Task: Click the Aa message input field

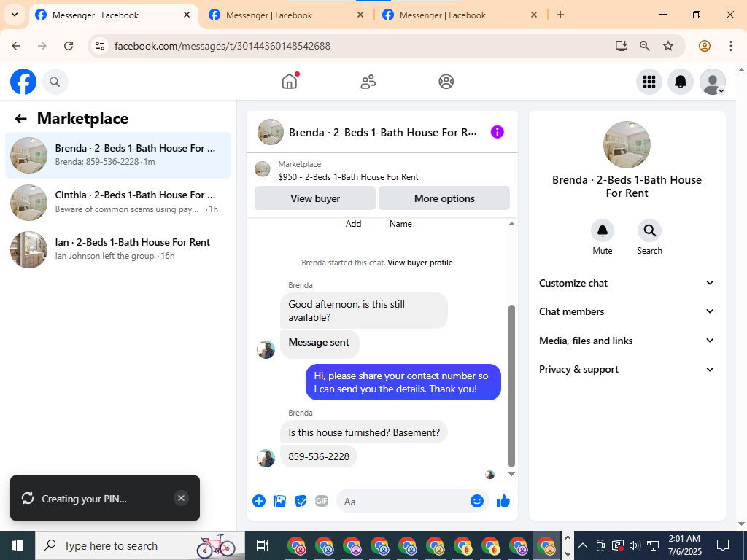Action: click(x=404, y=502)
